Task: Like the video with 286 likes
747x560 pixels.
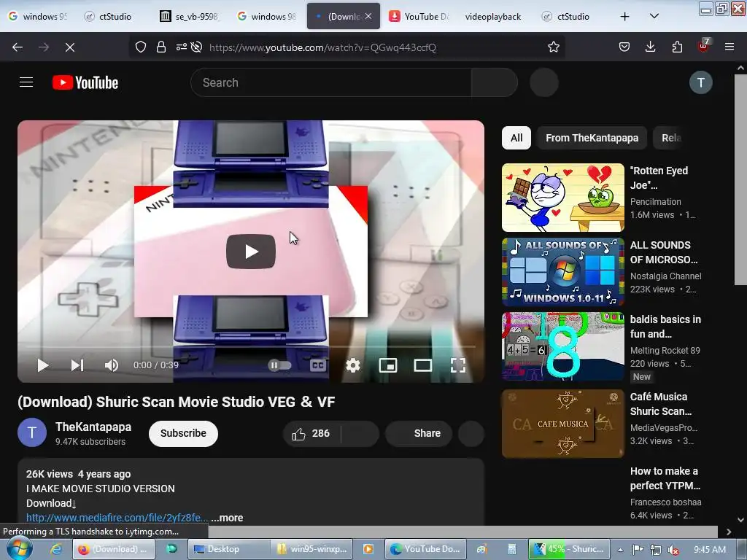Action: click(312, 433)
